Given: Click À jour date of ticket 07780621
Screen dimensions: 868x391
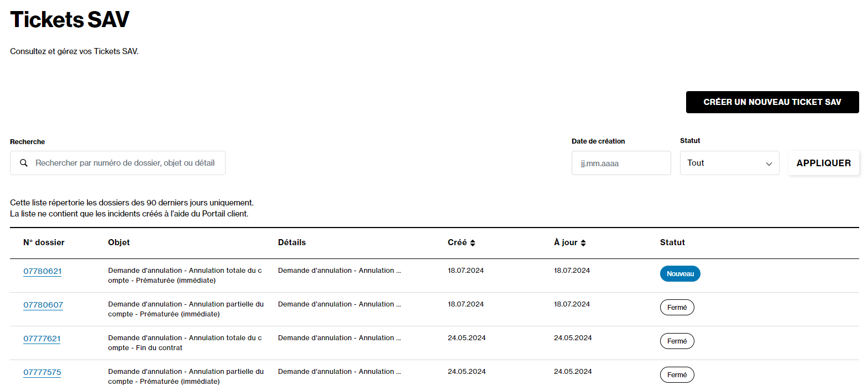Looking at the screenshot, I should point(572,271).
